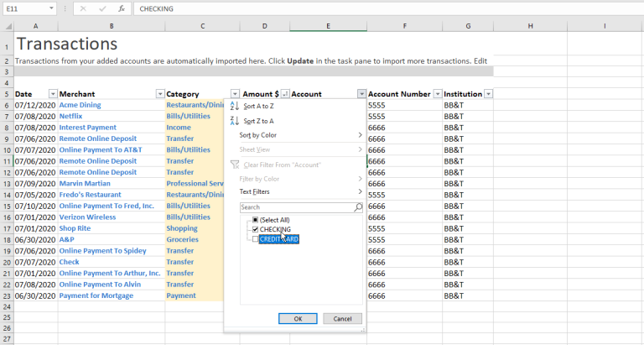This screenshot has height=345, width=644.
Task: Click the Transactions title cell
Action: tap(66, 44)
